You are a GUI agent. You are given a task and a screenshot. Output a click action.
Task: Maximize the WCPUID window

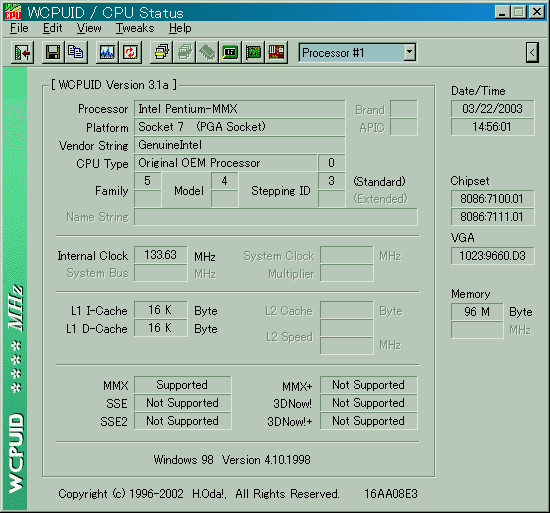pos(519,12)
